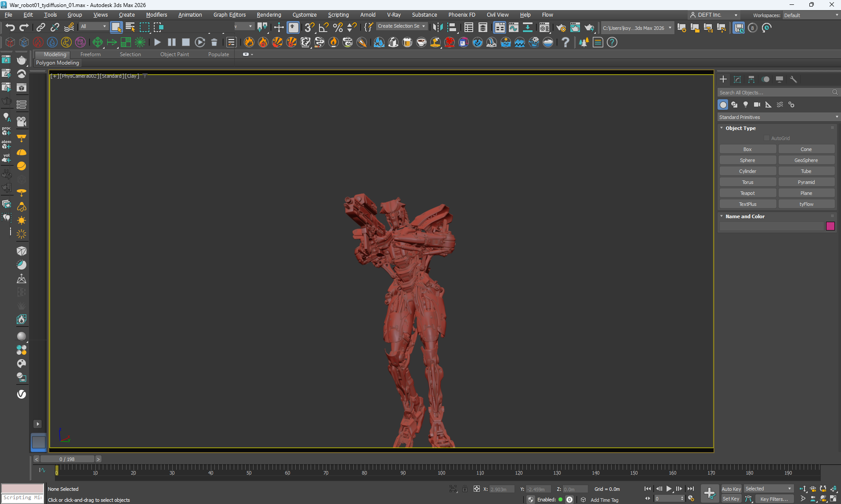Screen dimensions: 841x504
Task: Select the Space Warps wave icon
Action: click(x=780, y=104)
